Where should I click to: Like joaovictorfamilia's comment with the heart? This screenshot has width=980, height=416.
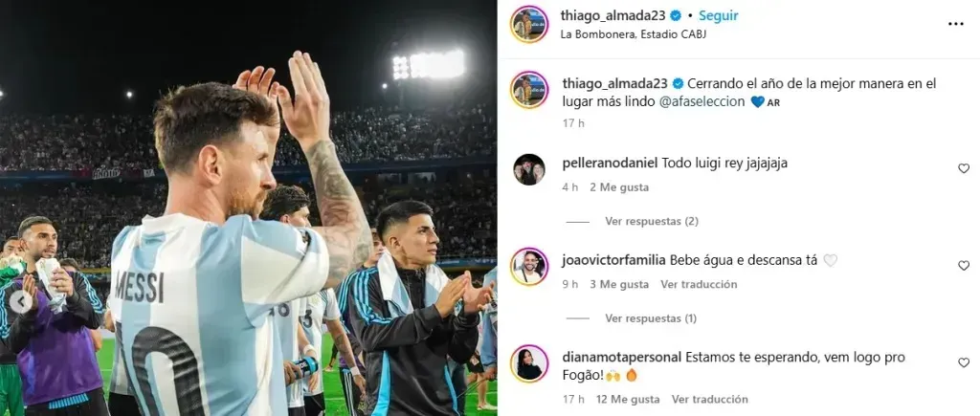[964, 266]
